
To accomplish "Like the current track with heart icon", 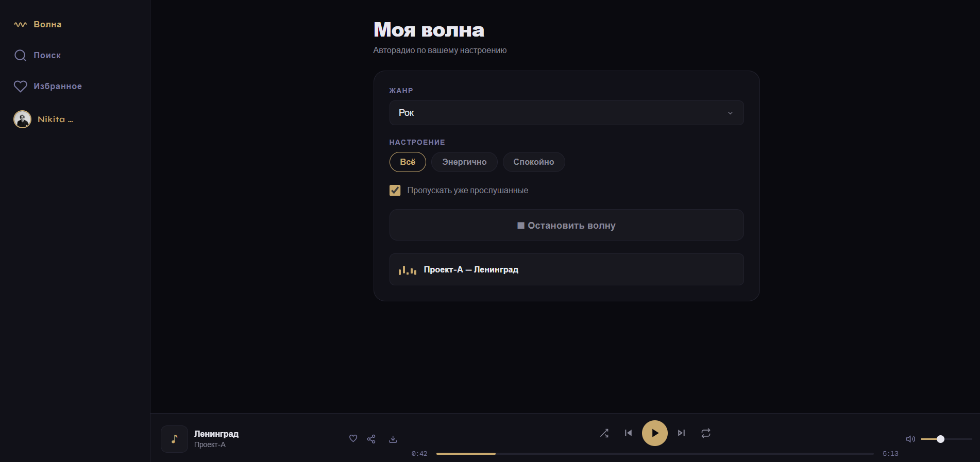I will [353, 439].
